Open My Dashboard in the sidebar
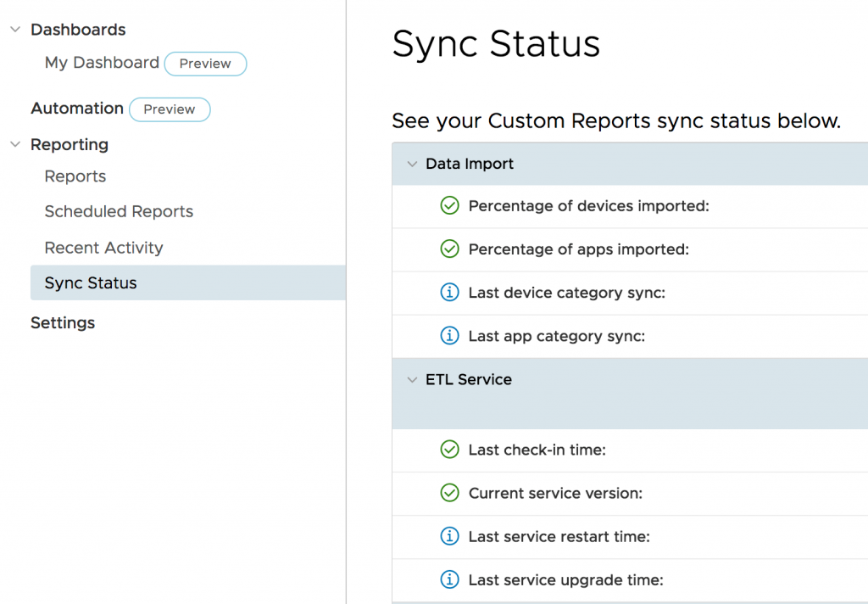This screenshot has height=604, width=868. point(102,63)
